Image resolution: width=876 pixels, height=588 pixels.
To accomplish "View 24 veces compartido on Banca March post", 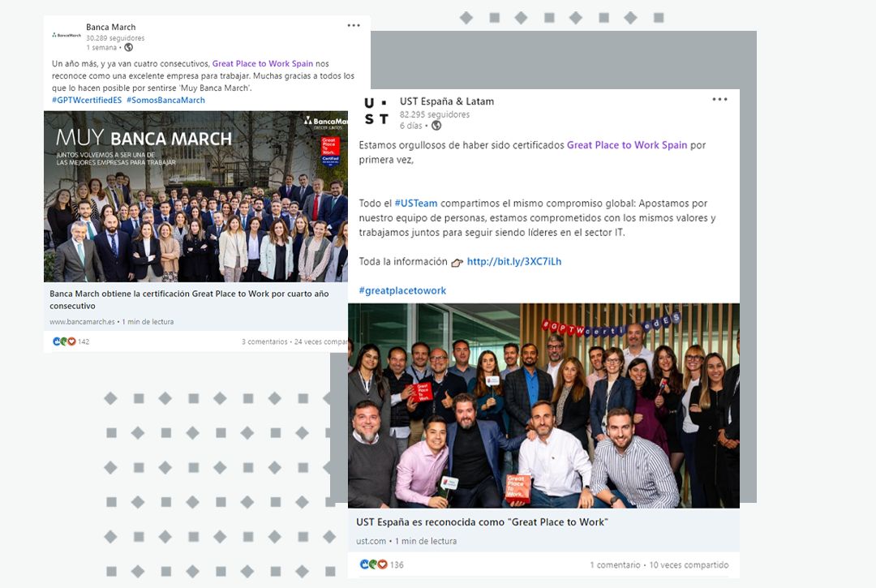I will pyautogui.click(x=321, y=341).
